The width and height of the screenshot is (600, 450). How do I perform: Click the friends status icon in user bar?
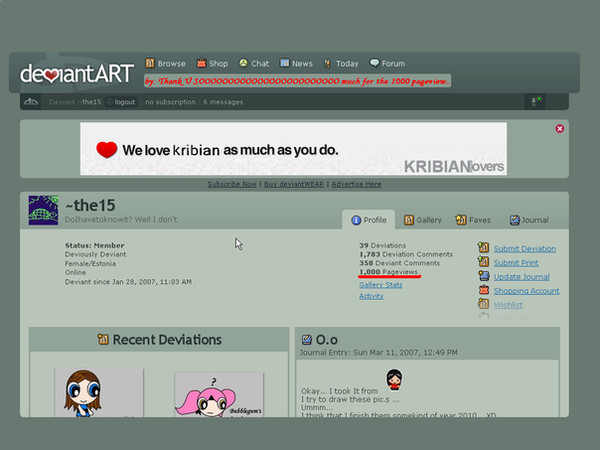pos(535,102)
